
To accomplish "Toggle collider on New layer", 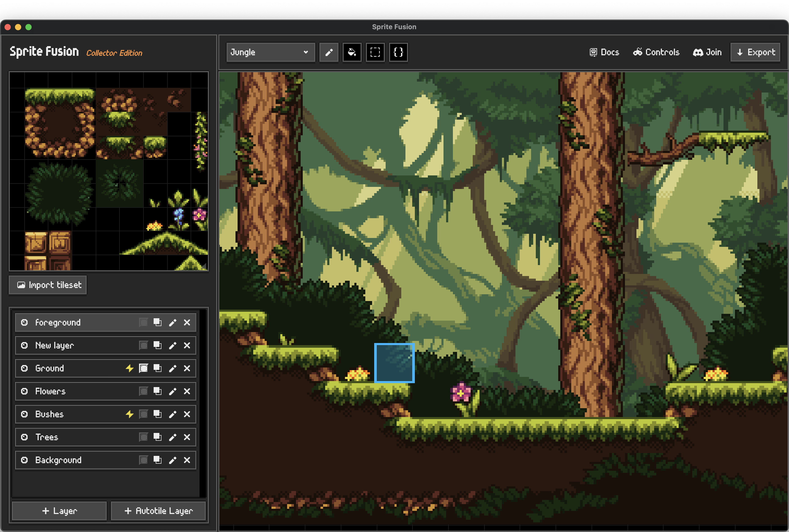I will pos(143,345).
